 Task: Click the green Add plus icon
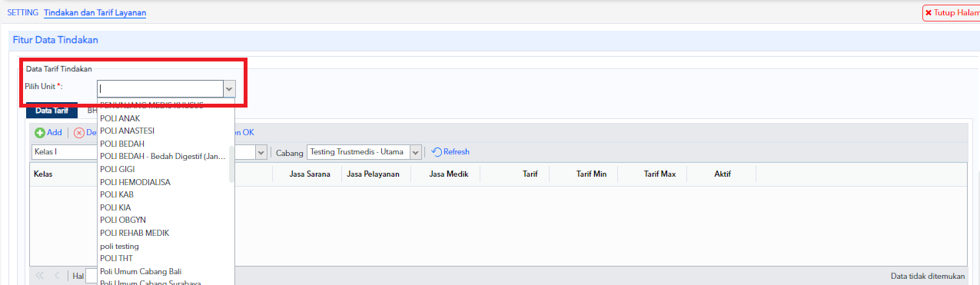click(40, 133)
